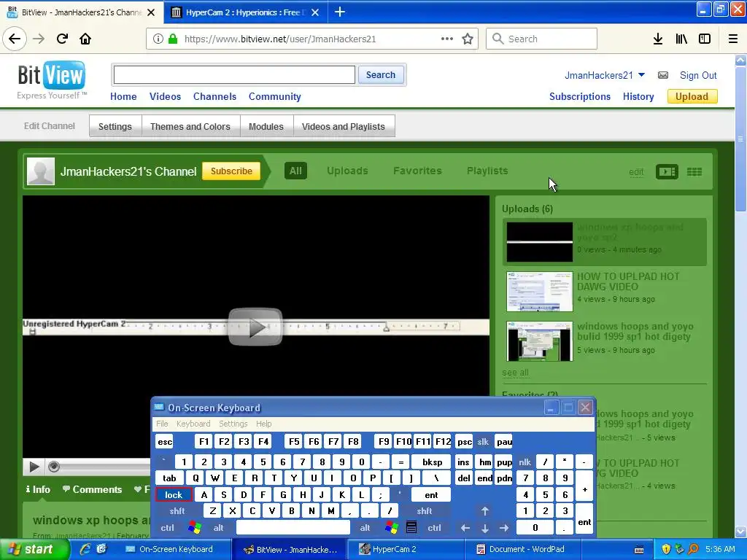Click the Windows start button
747x560 pixels.
click(x=34, y=549)
